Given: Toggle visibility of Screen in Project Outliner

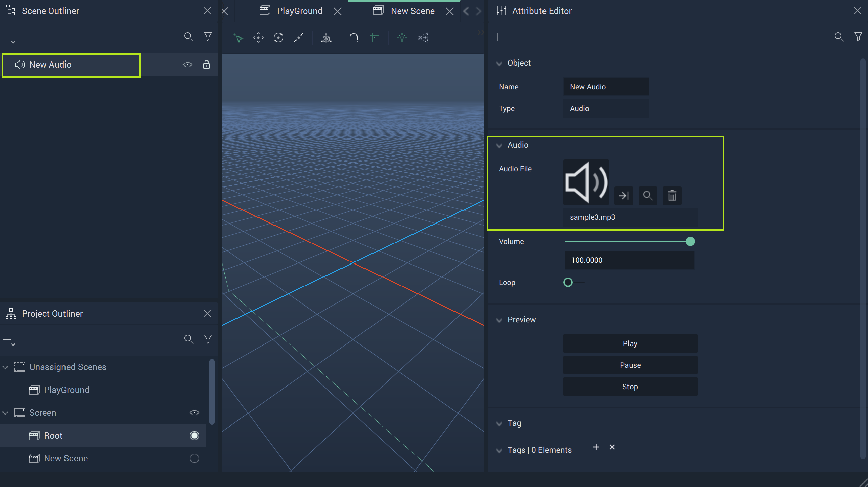Looking at the screenshot, I should (x=194, y=413).
